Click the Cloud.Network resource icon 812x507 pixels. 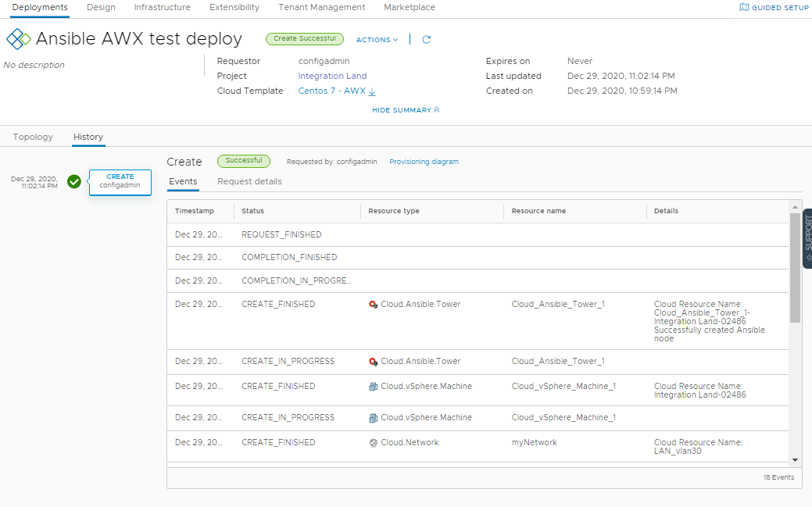(373, 443)
